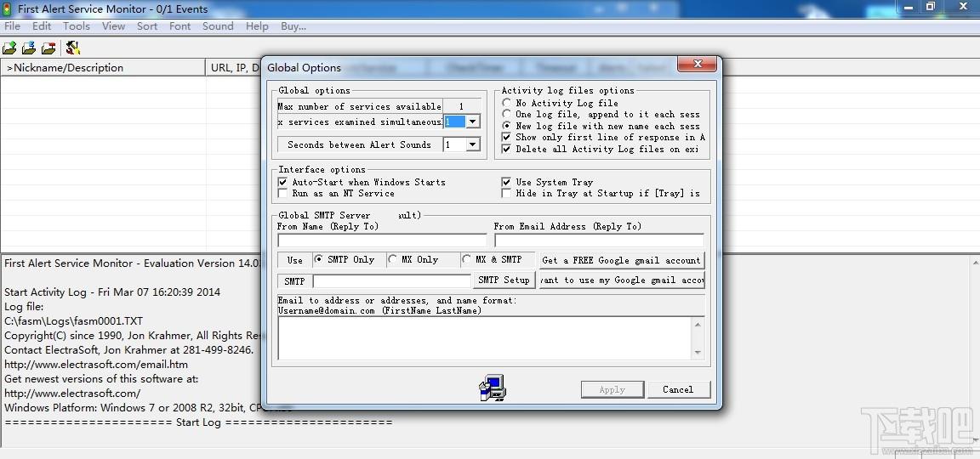Image resolution: width=980 pixels, height=459 pixels.
Task: Click the URL, IP column header
Action: [x=234, y=67]
